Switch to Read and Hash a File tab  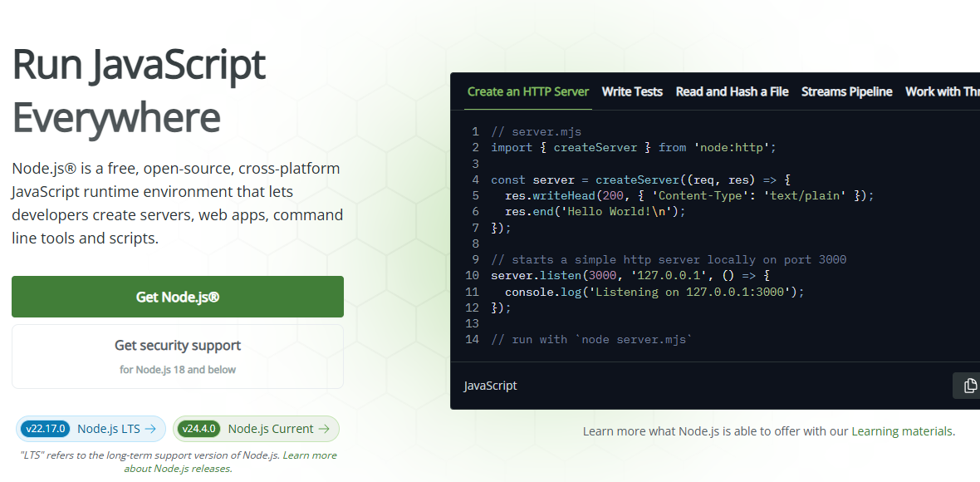tap(732, 92)
